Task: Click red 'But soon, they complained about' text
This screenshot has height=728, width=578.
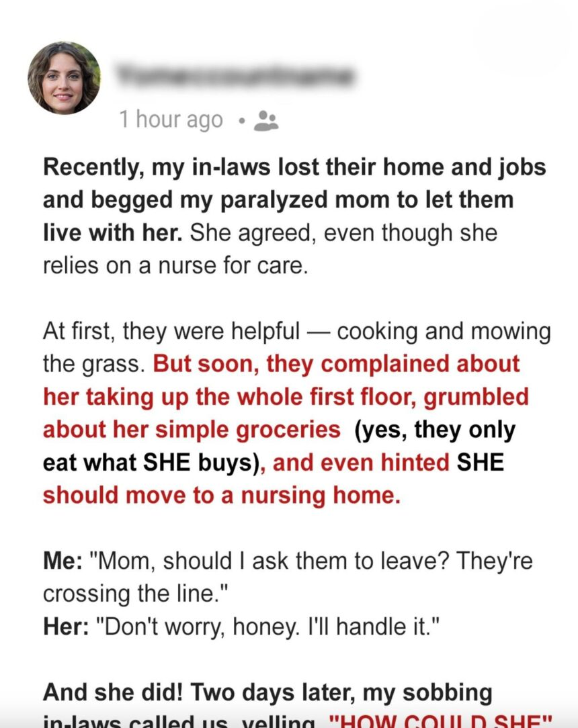Action: pos(336,364)
